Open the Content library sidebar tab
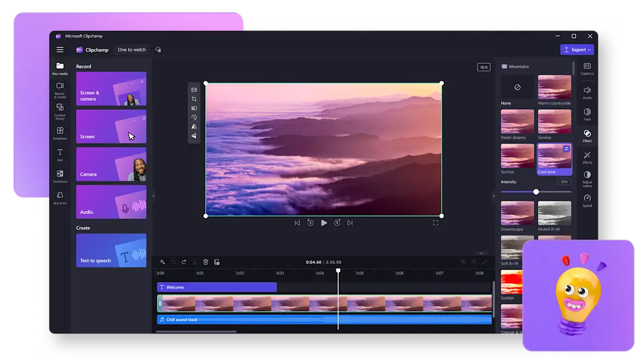The height and width of the screenshot is (364, 643). 60,111
